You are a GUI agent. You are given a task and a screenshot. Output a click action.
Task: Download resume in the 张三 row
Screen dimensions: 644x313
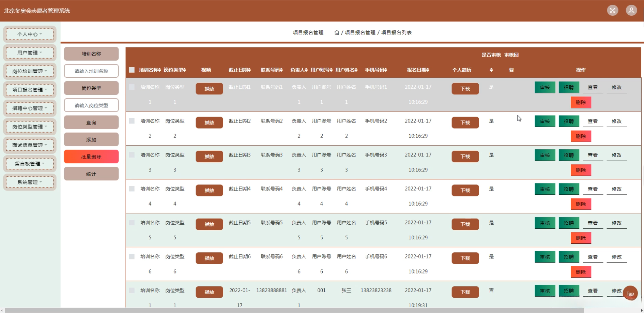pos(465,292)
